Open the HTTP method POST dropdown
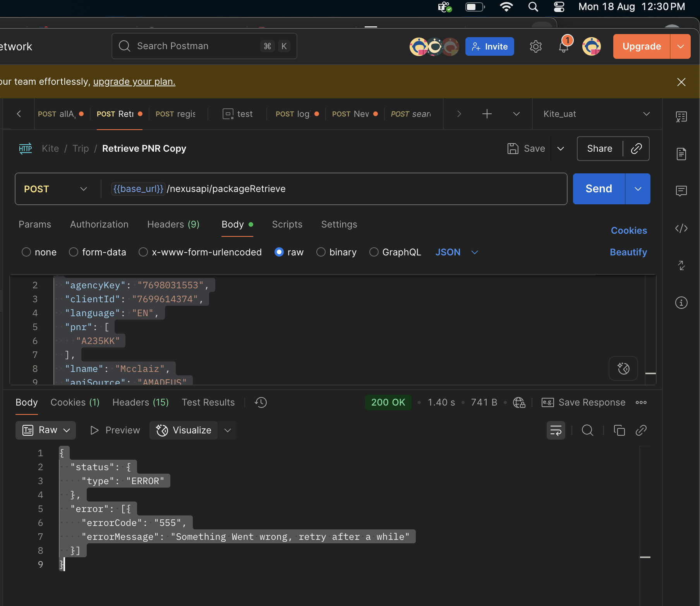The width and height of the screenshot is (700, 606). pos(56,189)
